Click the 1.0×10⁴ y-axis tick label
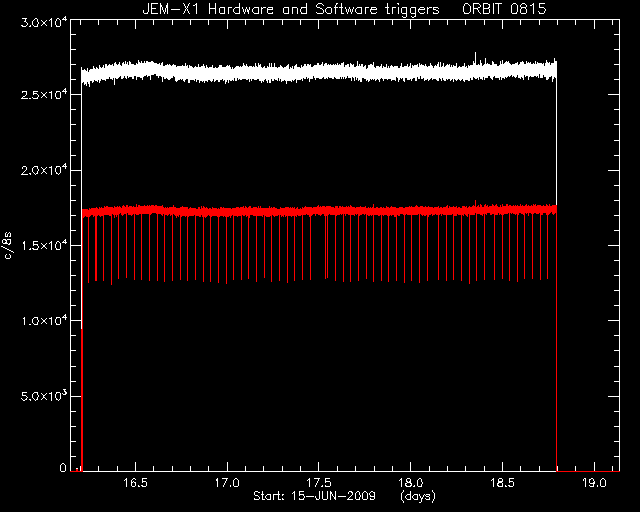 coord(44,320)
